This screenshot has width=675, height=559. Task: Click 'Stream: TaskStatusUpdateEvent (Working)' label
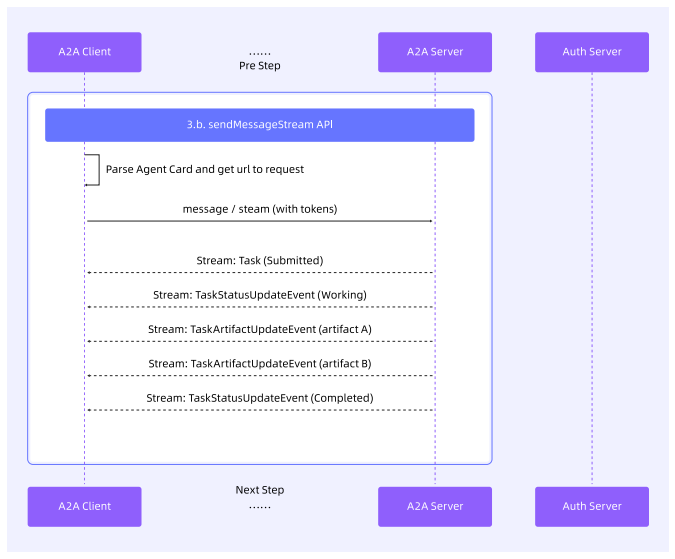tap(260, 295)
